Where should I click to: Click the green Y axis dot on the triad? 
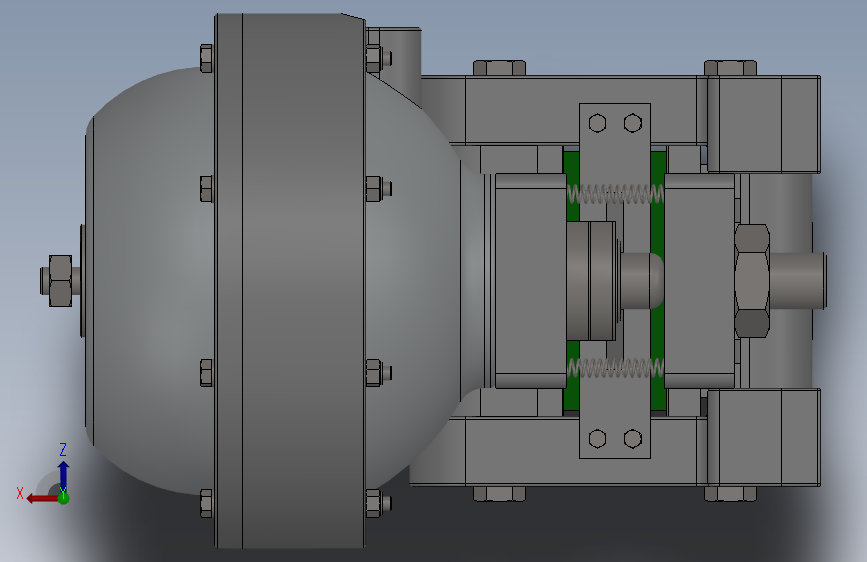pos(64,498)
